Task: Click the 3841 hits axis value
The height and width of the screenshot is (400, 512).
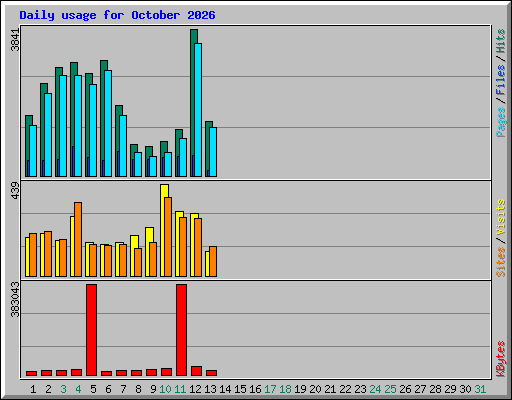Action: click(x=15, y=40)
